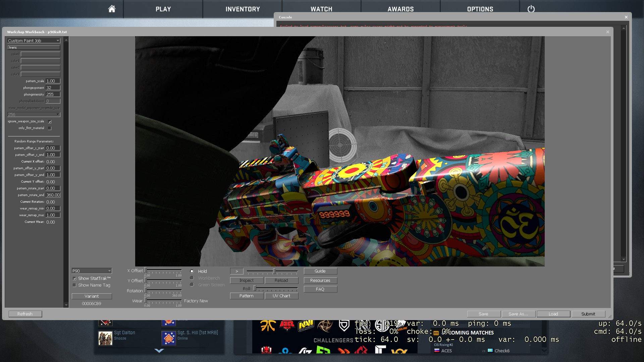
Task: Click the Variant button
Action: pos(92,296)
